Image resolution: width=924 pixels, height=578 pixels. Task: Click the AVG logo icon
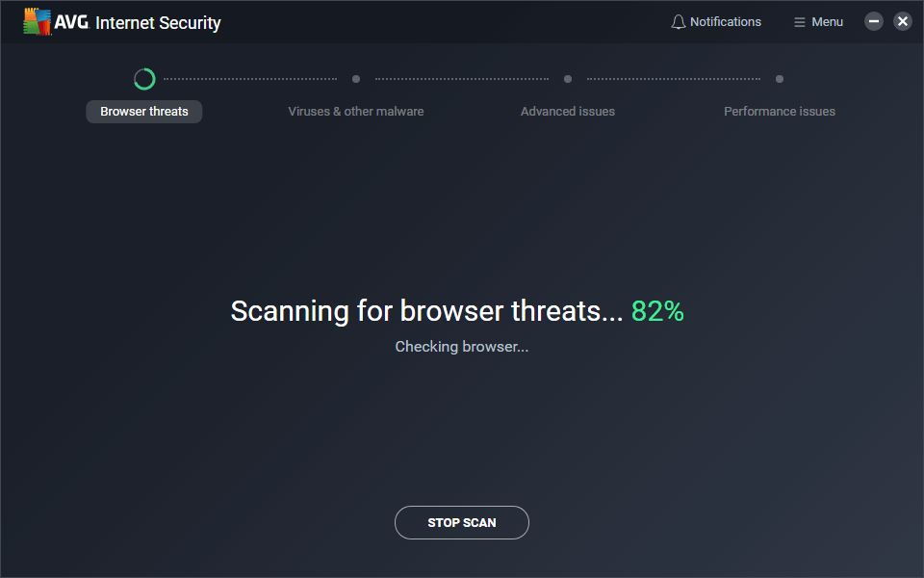[x=38, y=21]
